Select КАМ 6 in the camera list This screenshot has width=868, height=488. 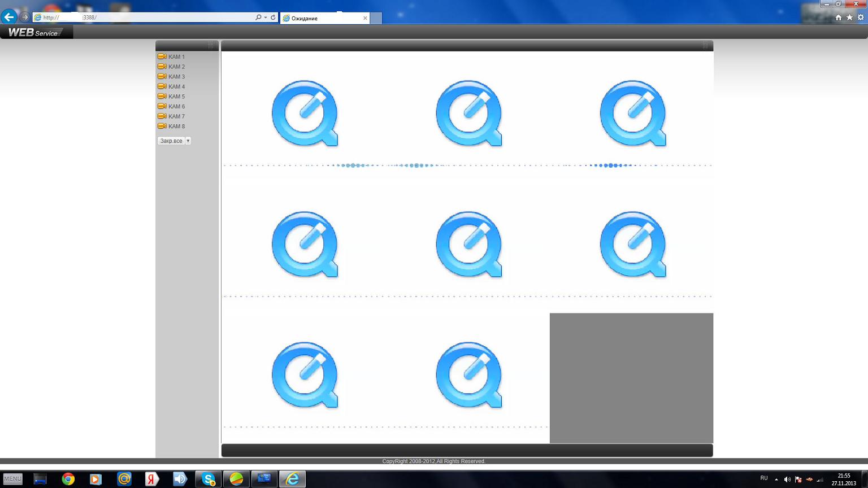tap(176, 106)
